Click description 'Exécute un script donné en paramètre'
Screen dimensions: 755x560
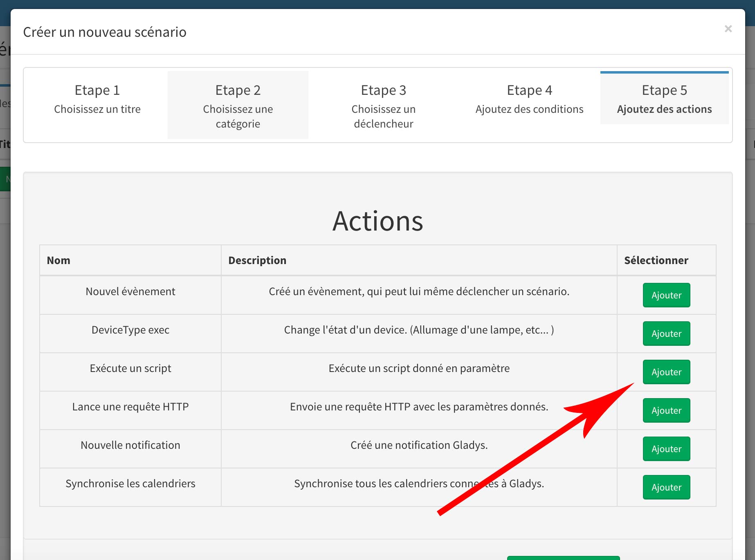pos(419,368)
